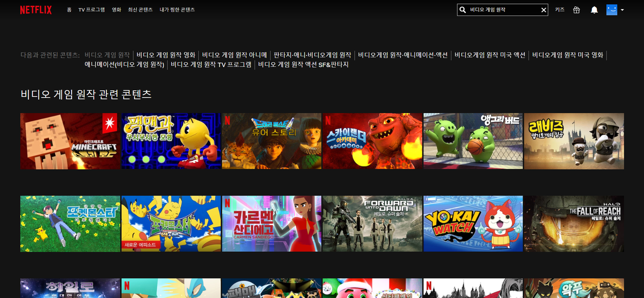Viewport: 644px width, 298px height.
Task: Click the Netflix logo
Action: [x=35, y=10]
